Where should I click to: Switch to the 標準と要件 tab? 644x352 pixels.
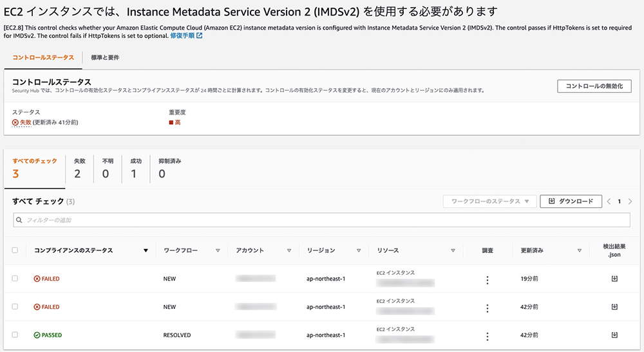coord(105,57)
